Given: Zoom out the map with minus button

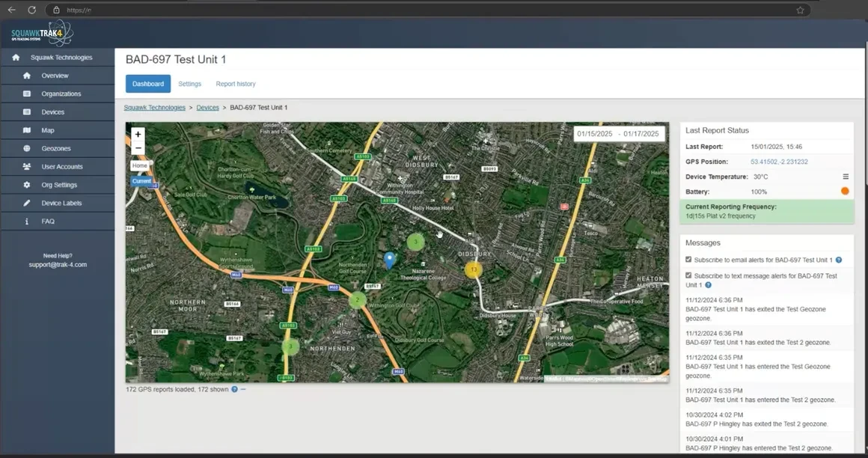Looking at the screenshot, I should 138,148.
